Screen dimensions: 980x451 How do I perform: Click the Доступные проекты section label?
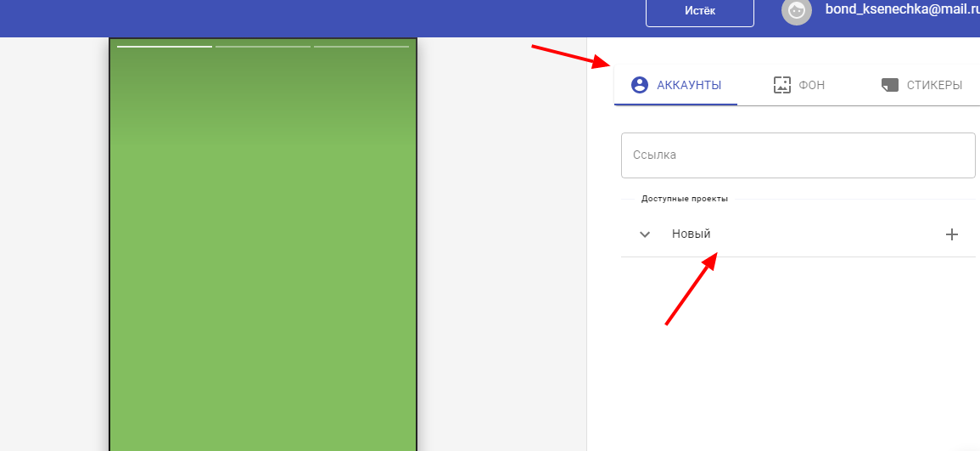click(x=684, y=199)
